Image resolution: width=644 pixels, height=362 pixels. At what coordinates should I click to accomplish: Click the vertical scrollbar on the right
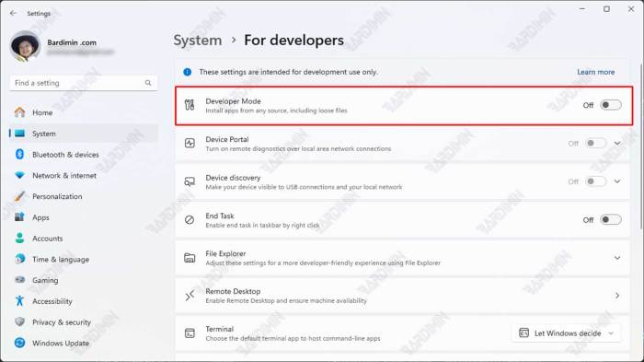coord(641,146)
